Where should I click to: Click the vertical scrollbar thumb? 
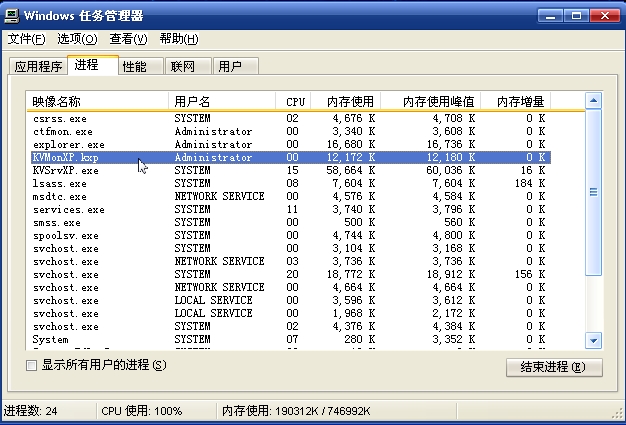594,192
